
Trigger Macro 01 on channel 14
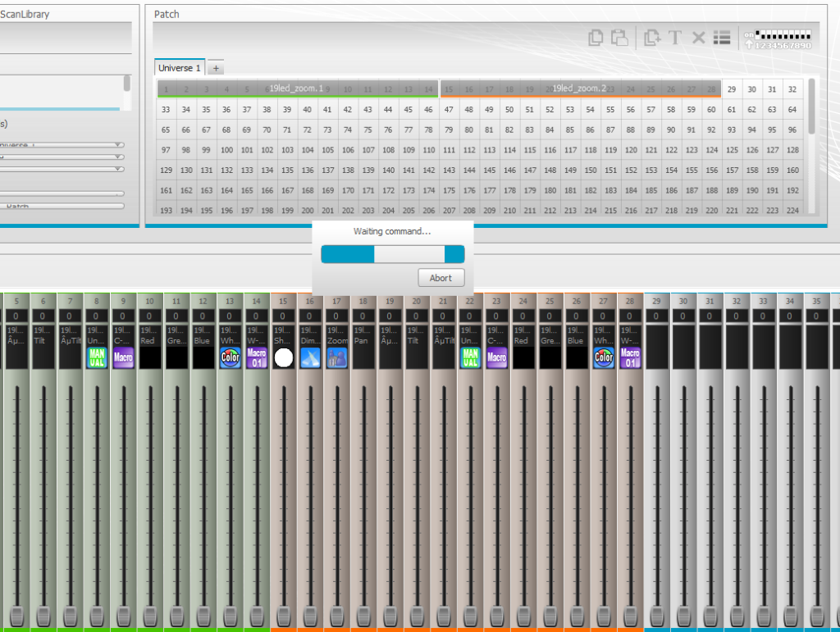coord(257,357)
